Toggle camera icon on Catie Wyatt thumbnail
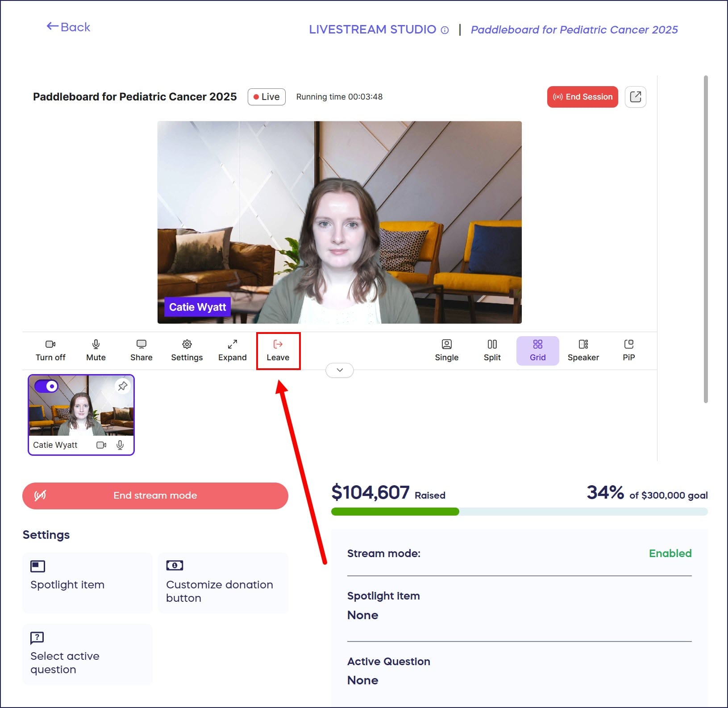 [101, 445]
